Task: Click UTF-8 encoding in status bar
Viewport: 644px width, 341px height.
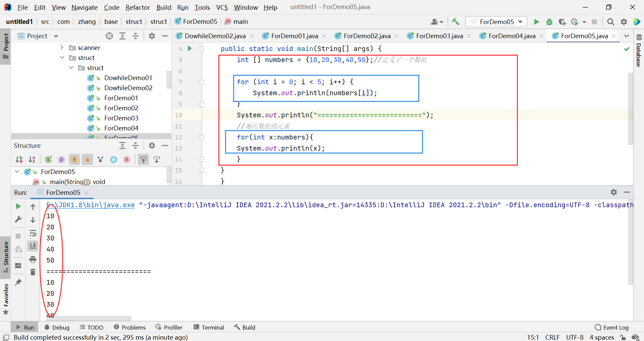Action: (x=575, y=337)
